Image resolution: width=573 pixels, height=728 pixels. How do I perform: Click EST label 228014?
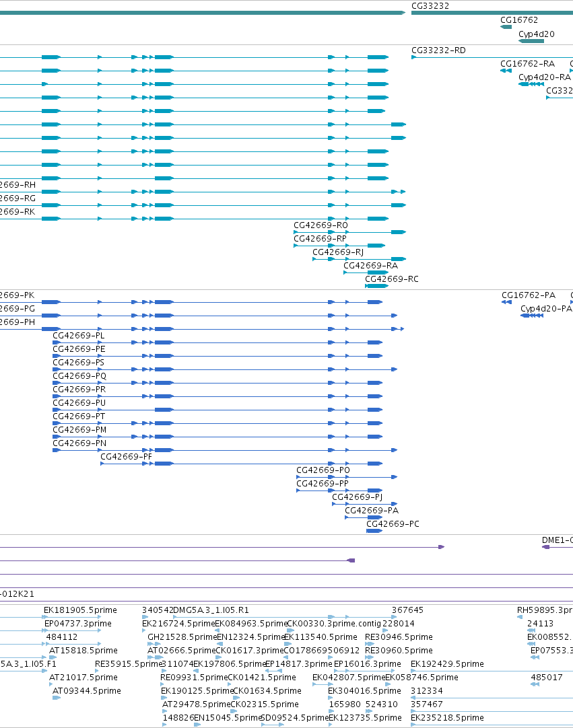398,624
